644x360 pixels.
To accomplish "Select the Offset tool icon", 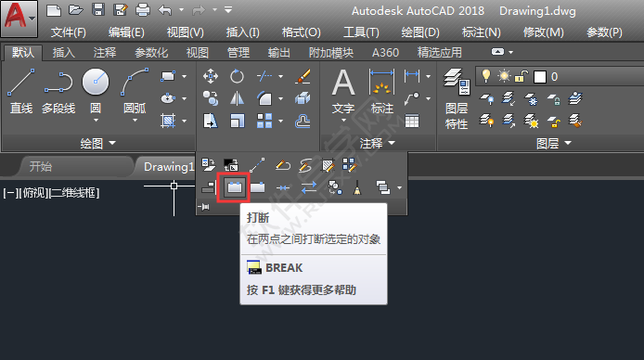I will point(303,122).
